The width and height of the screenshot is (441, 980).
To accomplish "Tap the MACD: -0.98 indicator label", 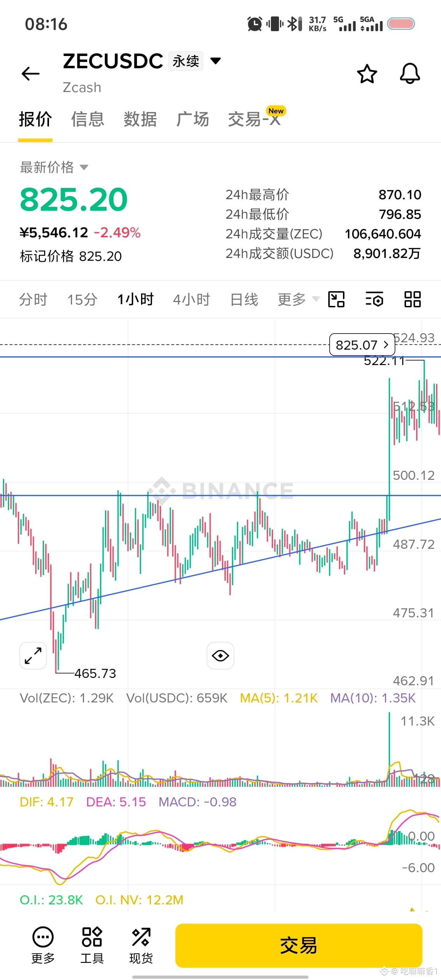I will point(197,802).
